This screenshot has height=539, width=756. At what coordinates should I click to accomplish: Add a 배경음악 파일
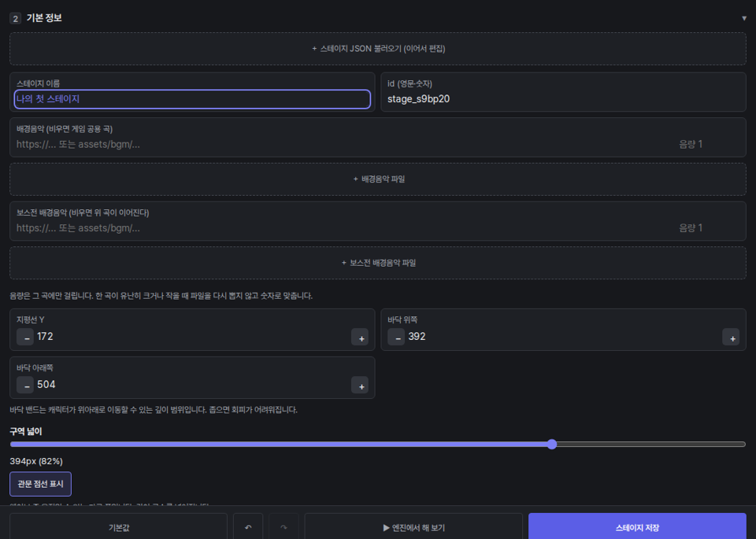point(378,179)
